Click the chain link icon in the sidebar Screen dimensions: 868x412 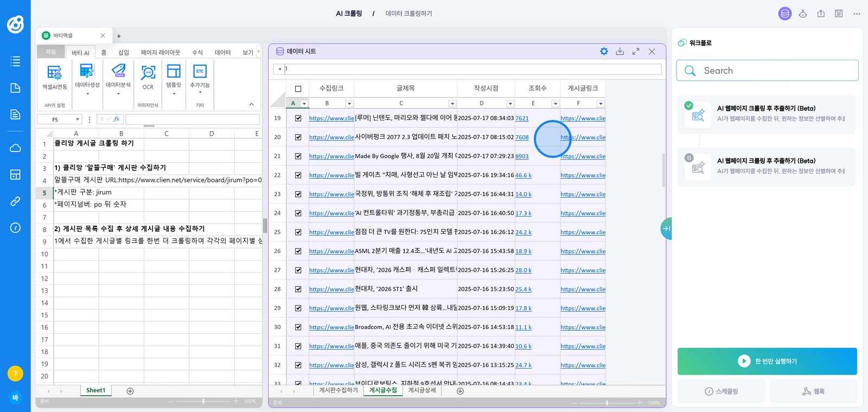tap(15, 201)
